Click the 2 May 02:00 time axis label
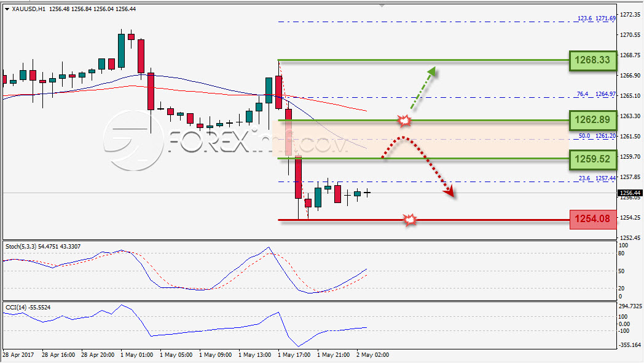This screenshot has height=363, width=644. 373,355
